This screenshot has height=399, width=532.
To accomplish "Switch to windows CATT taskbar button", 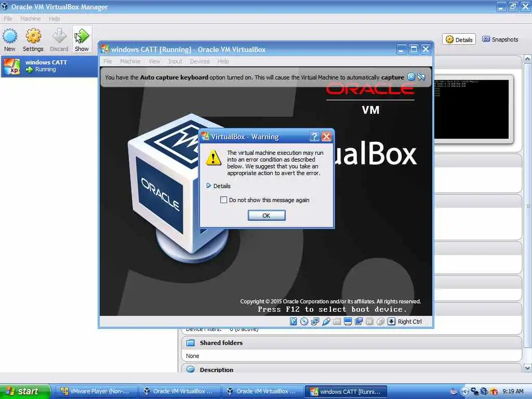I will [346, 391].
